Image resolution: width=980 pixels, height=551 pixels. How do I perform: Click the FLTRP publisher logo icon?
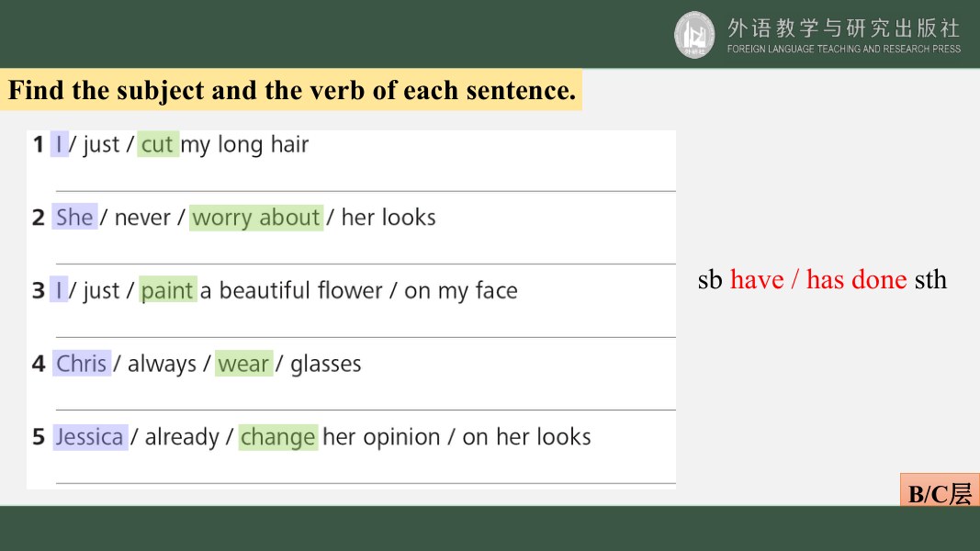[x=693, y=35]
